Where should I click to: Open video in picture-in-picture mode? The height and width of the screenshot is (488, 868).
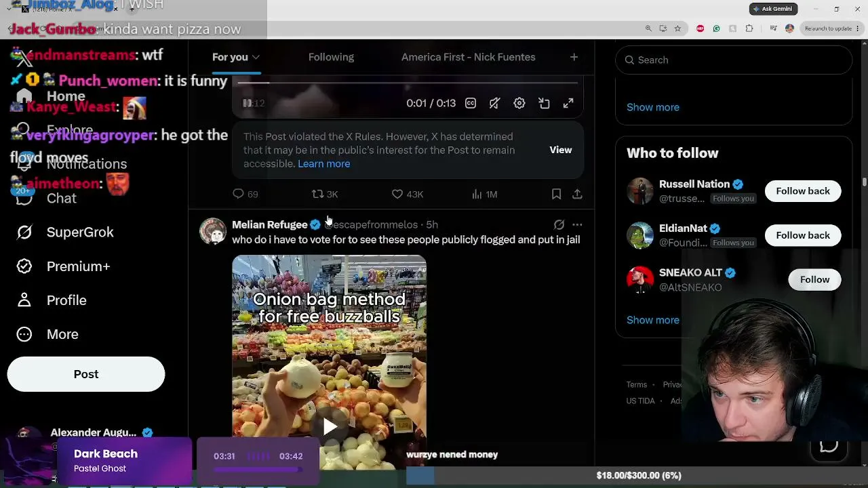[x=544, y=103]
